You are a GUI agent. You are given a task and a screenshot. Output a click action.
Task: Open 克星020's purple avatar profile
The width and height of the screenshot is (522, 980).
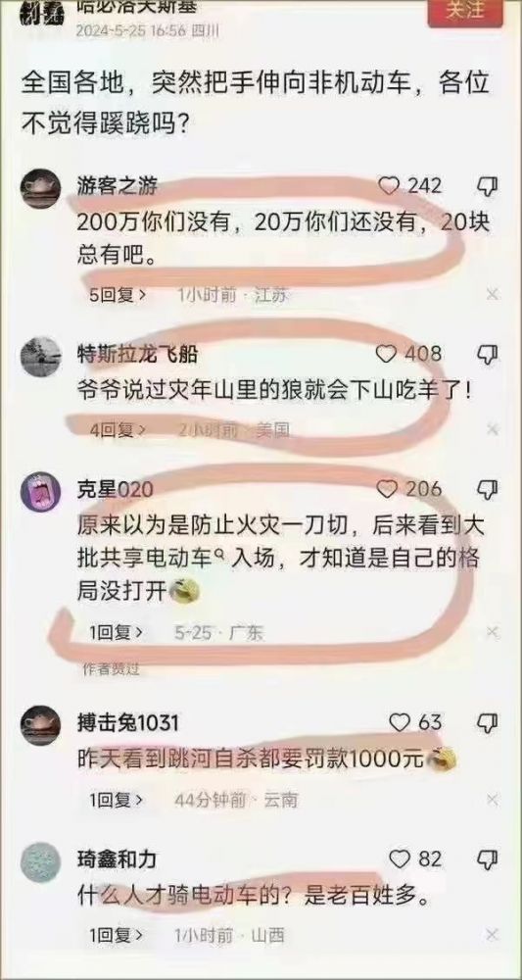(x=40, y=492)
